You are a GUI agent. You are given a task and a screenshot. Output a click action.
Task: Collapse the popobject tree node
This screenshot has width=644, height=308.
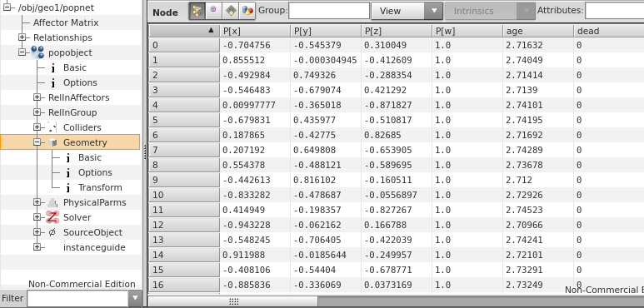[22, 52]
